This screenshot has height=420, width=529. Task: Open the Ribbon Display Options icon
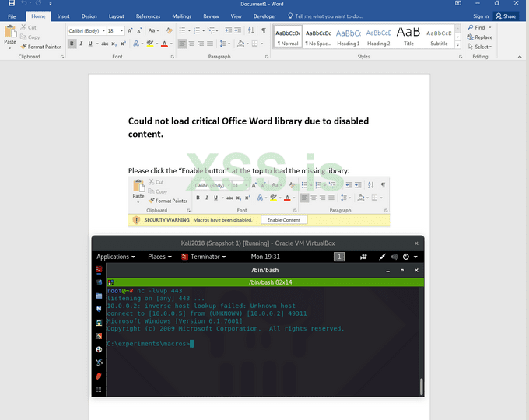[458, 3]
